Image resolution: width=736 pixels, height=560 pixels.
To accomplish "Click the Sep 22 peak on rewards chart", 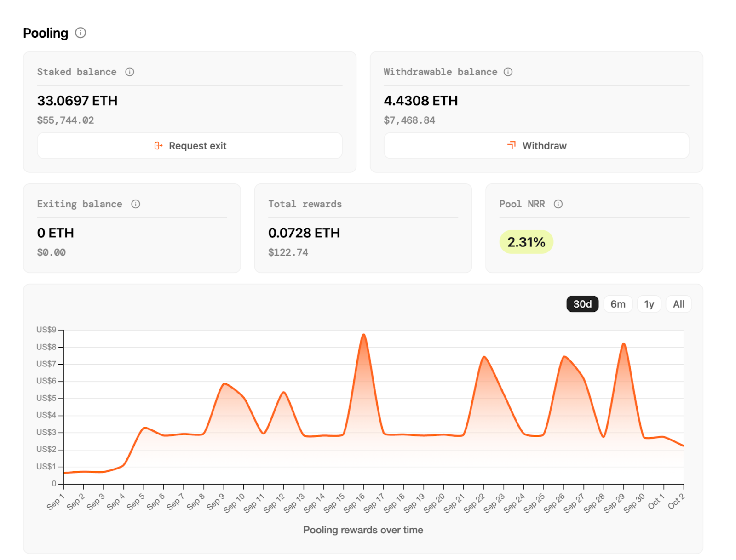I will 484,357.
